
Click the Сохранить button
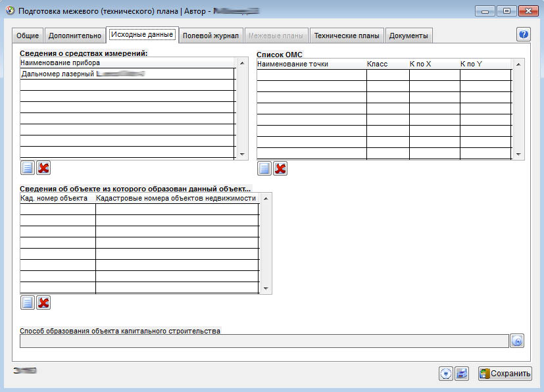click(505, 374)
